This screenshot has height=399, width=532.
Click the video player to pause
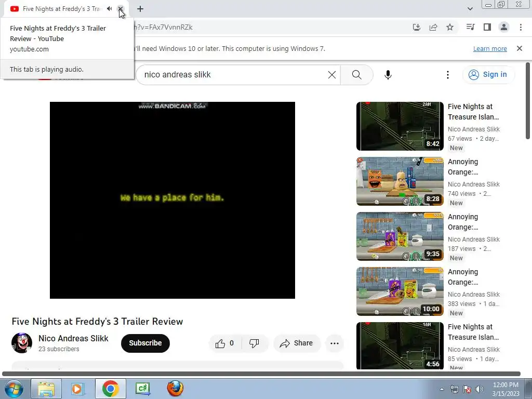point(172,200)
